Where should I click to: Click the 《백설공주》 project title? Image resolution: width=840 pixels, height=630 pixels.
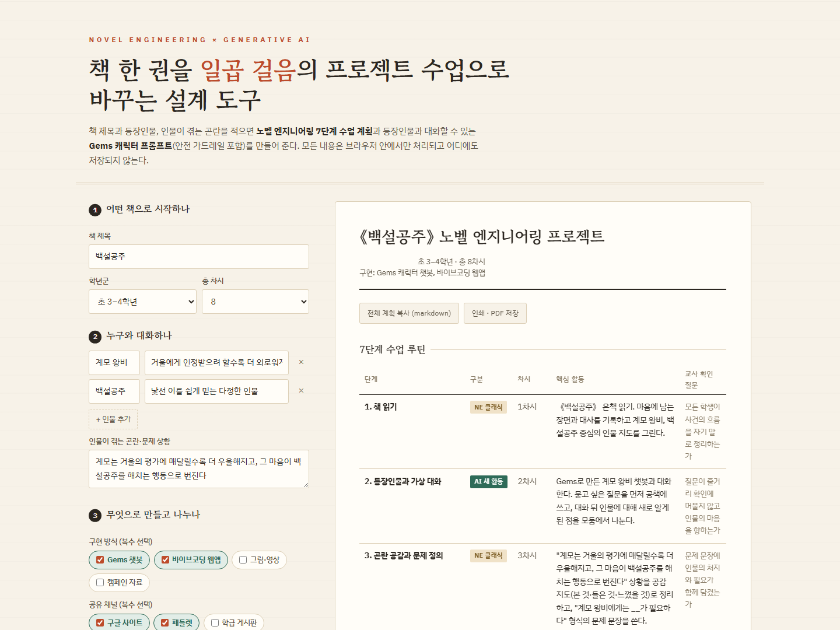(482, 237)
